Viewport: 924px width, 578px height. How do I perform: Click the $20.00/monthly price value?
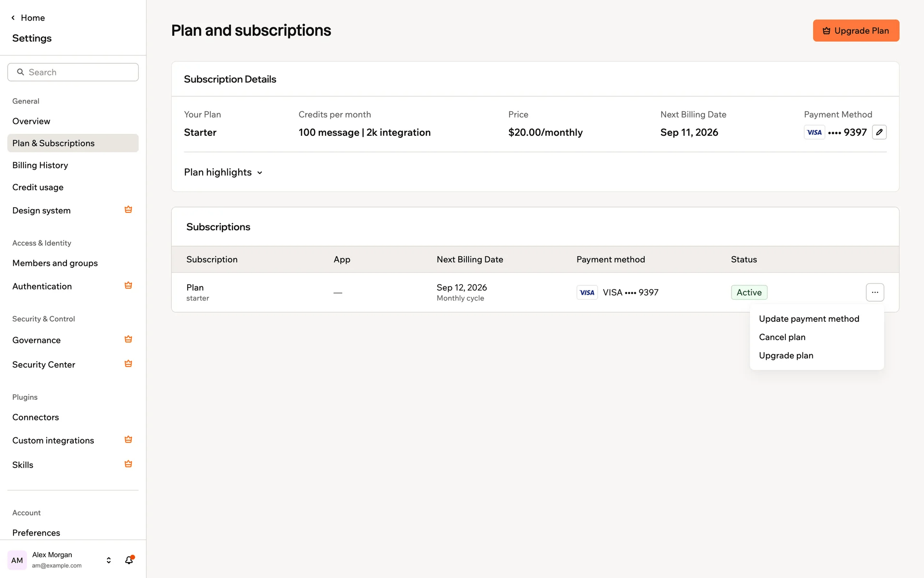pos(545,132)
